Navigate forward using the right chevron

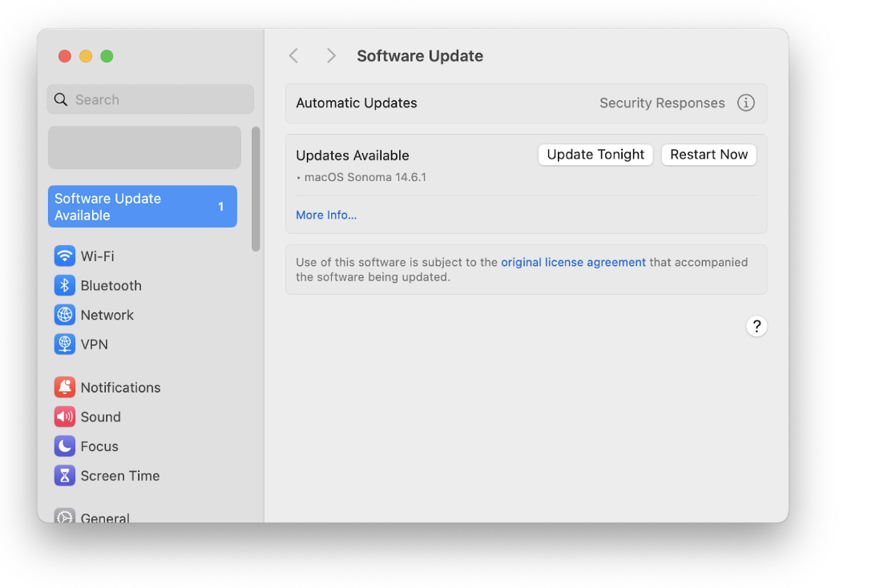330,55
